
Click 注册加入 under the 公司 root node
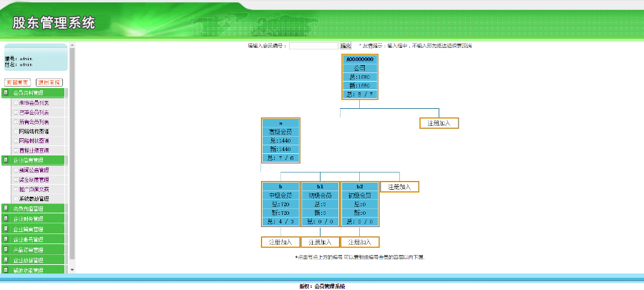439,123
